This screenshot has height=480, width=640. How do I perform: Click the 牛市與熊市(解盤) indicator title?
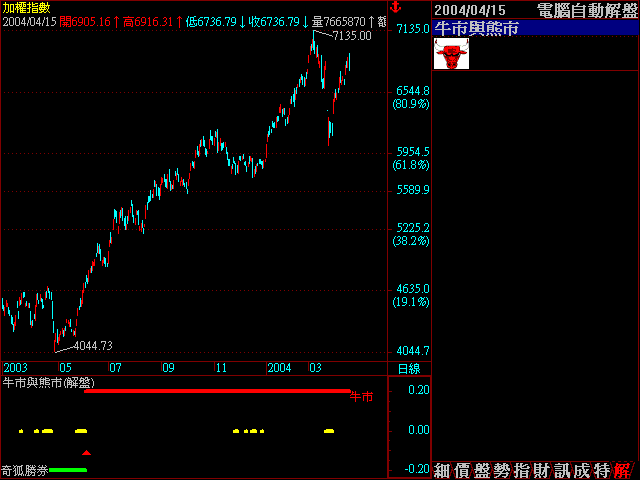(x=49, y=383)
